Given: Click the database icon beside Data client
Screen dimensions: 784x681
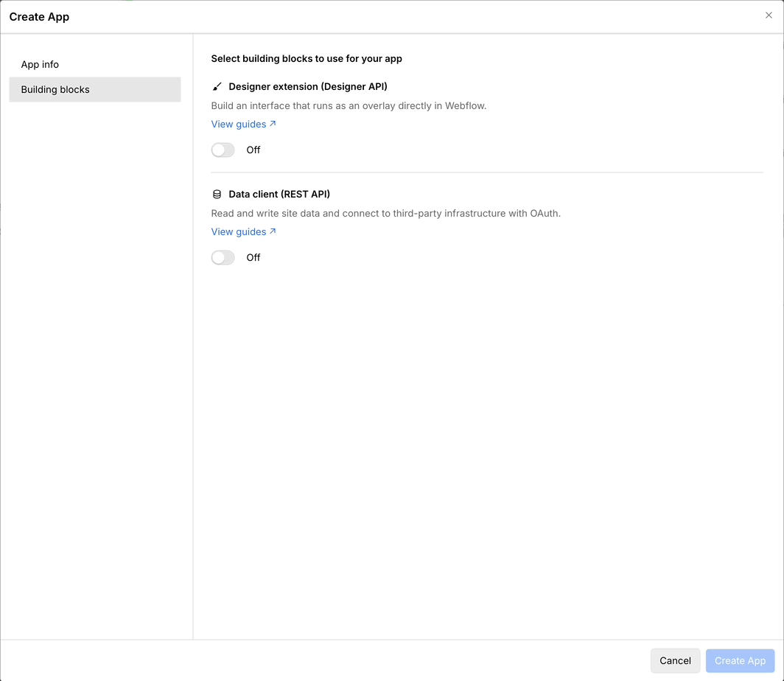Looking at the screenshot, I should [x=216, y=194].
